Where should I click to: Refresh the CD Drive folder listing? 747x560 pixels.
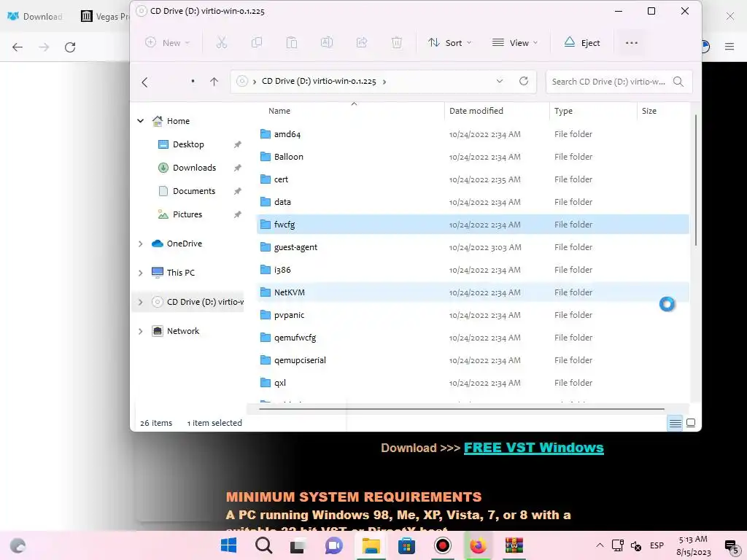click(524, 81)
